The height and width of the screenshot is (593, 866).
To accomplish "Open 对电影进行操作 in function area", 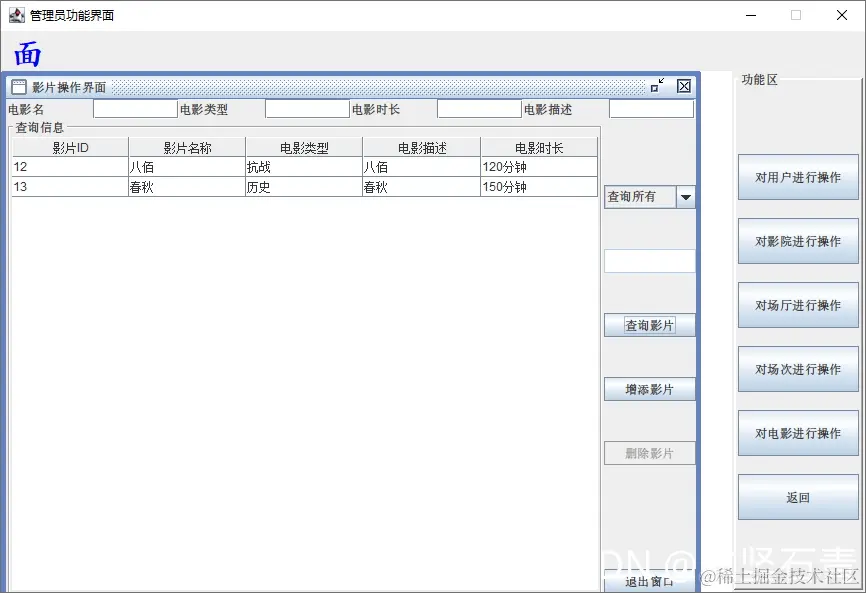I will coord(798,433).
